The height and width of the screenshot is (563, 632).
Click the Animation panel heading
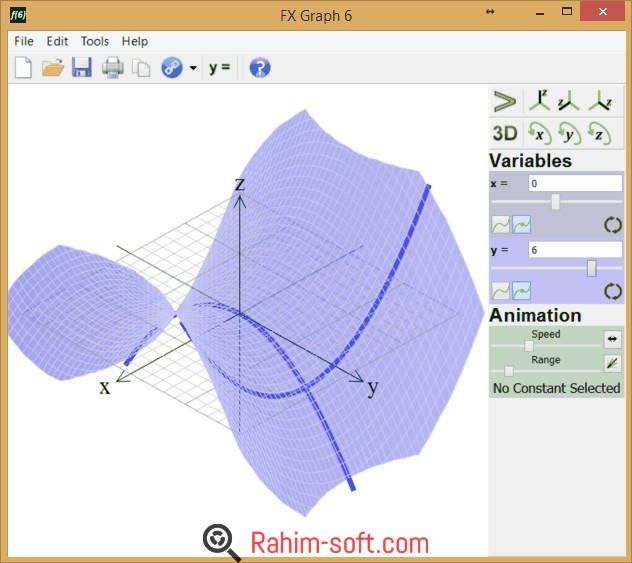pyautogui.click(x=535, y=315)
